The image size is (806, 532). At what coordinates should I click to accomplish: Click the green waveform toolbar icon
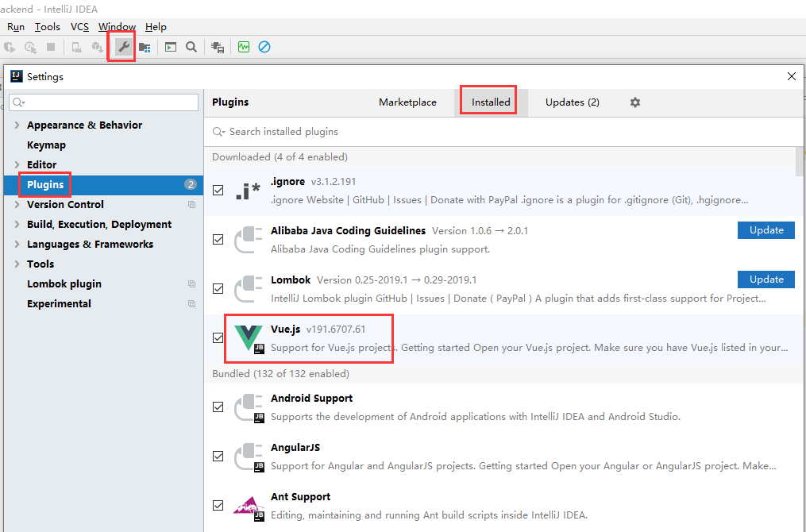tap(244, 48)
